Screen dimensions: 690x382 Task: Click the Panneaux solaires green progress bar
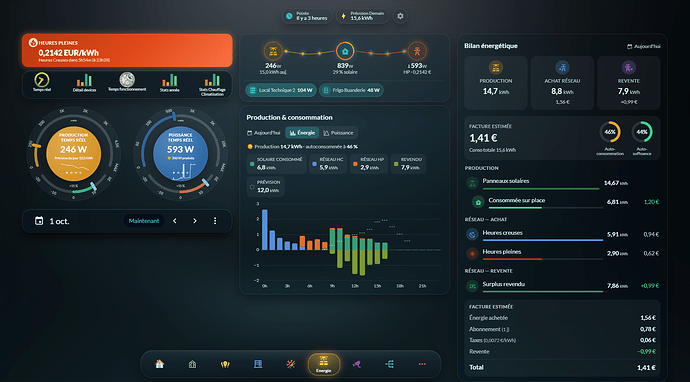pos(541,189)
